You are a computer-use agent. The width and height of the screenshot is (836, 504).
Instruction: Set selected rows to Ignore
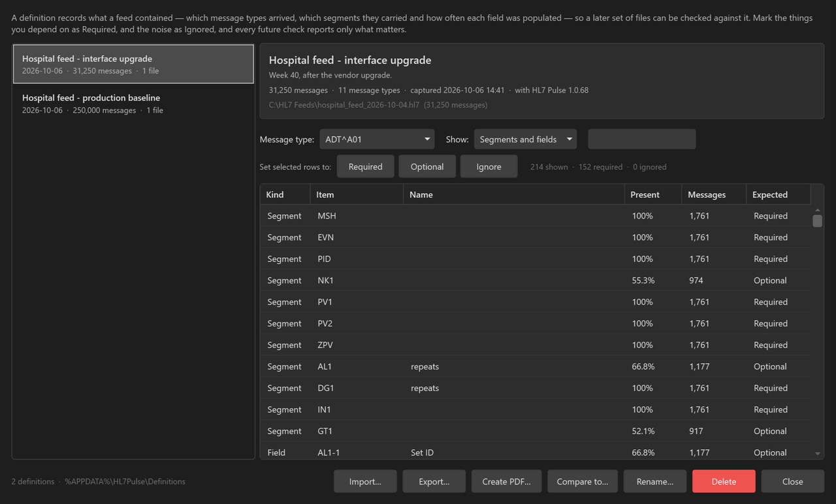click(x=489, y=166)
